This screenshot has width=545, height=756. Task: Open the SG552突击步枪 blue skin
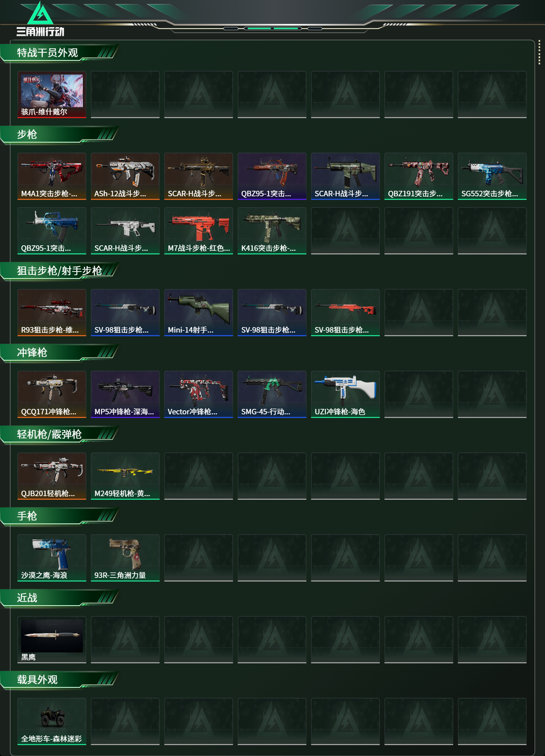492,176
